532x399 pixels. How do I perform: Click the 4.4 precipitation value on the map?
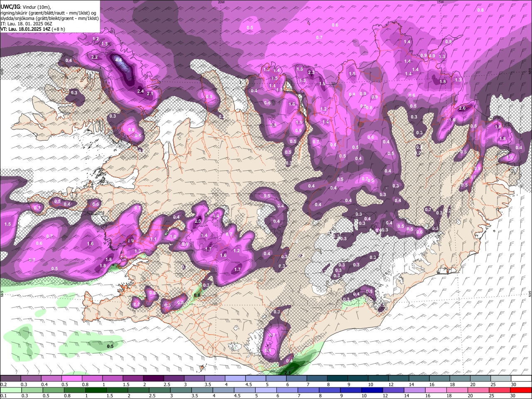[118, 60]
